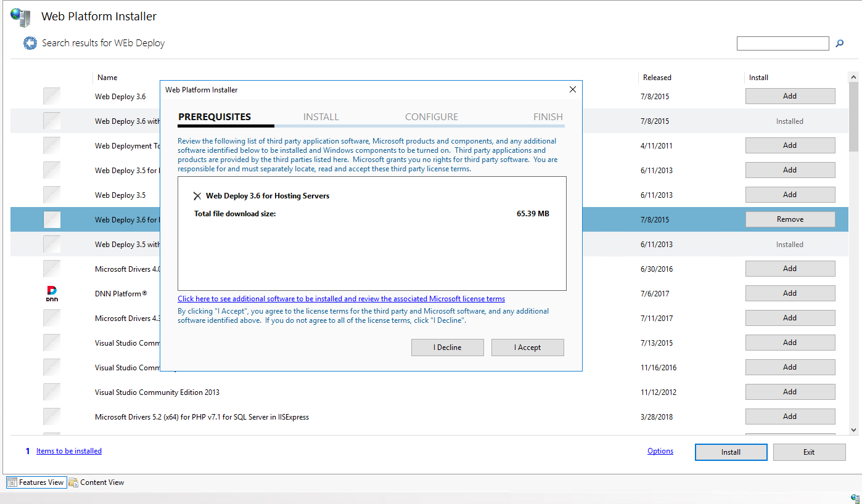Screen dimensions: 862x504
Task: Click Web Deploy 3.6 for Hosting Servers in dialog
Action: (268, 196)
